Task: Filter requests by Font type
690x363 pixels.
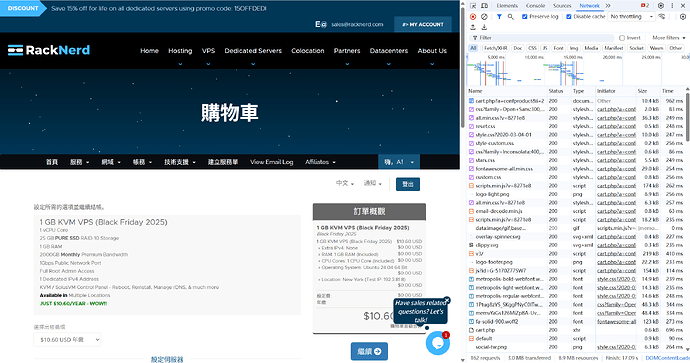Action: click(x=558, y=48)
